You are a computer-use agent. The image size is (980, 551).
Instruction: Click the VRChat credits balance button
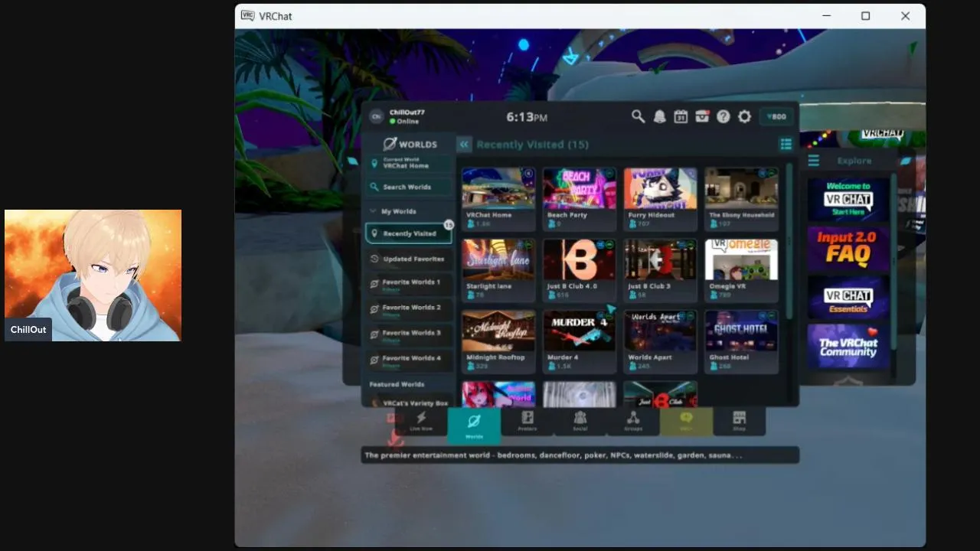(x=777, y=116)
